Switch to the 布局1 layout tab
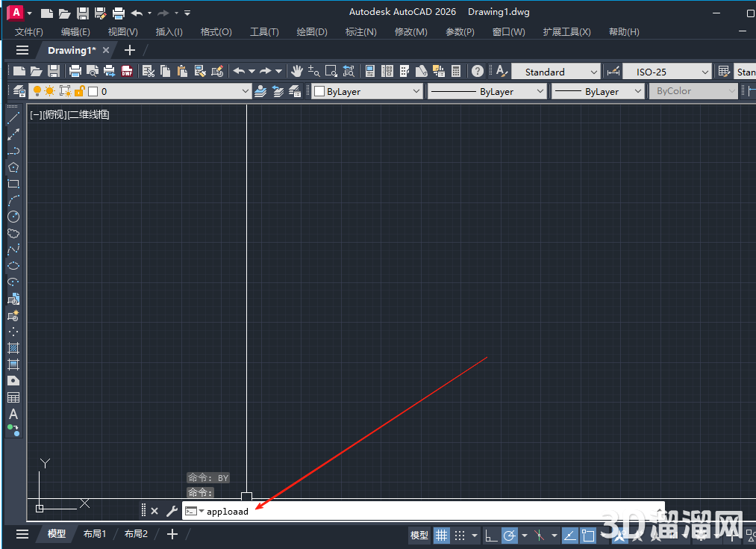The height and width of the screenshot is (549, 756). [x=95, y=534]
